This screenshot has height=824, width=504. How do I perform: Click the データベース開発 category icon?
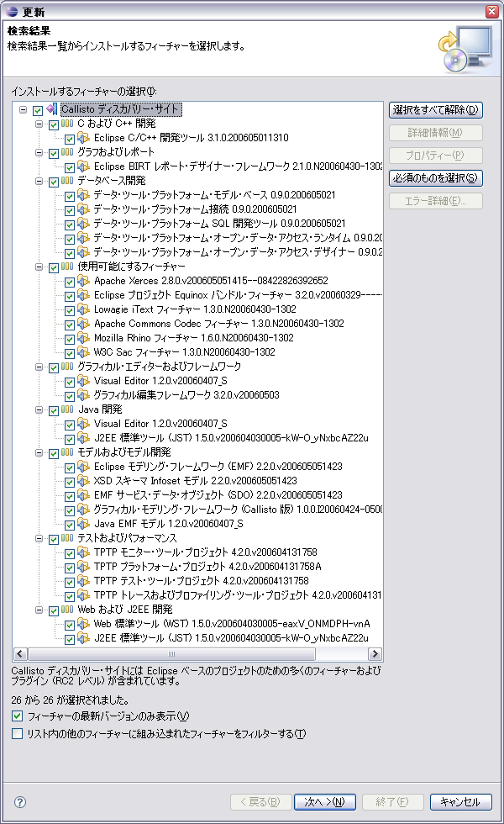coord(67,181)
